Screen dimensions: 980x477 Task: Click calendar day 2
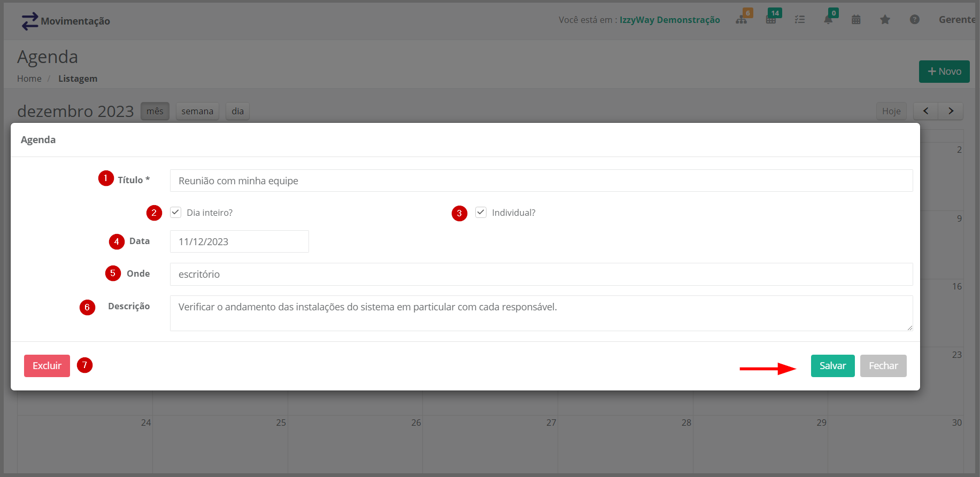(x=960, y=150)
